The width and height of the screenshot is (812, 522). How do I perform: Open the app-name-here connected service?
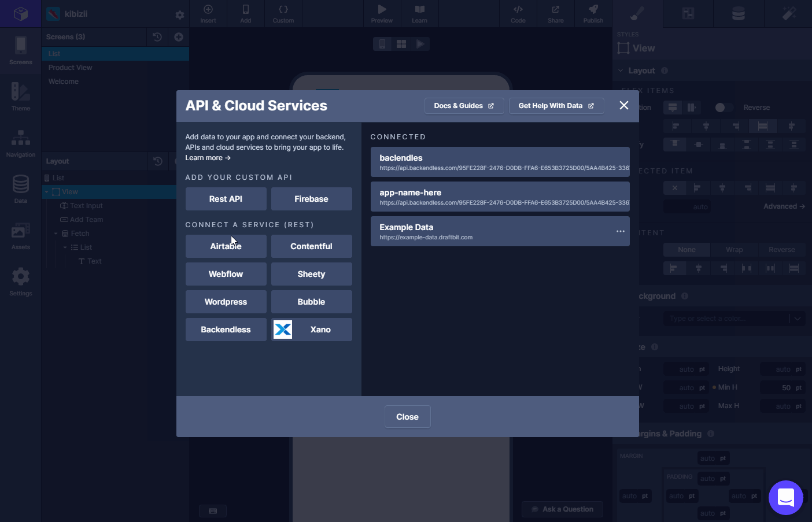pos(500,197)
